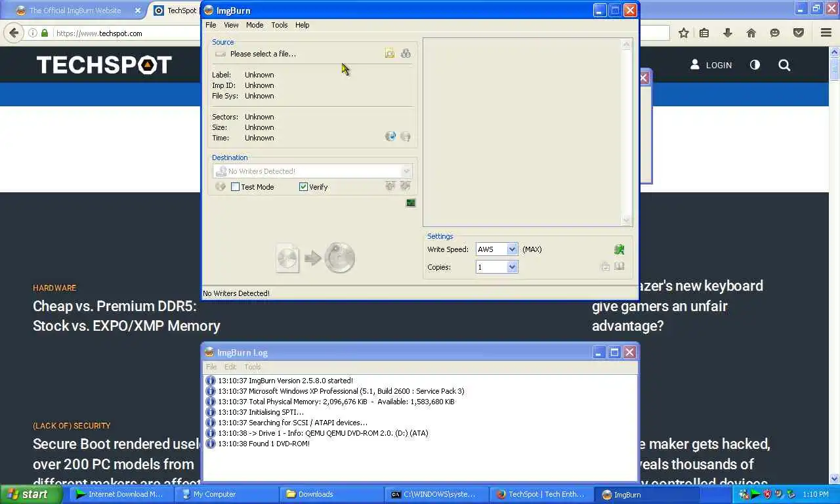Toggle TechSpot dark/light theme icon
Viewport: 840px width, 504px height.
pyautogui.click(x=755, y=65)
